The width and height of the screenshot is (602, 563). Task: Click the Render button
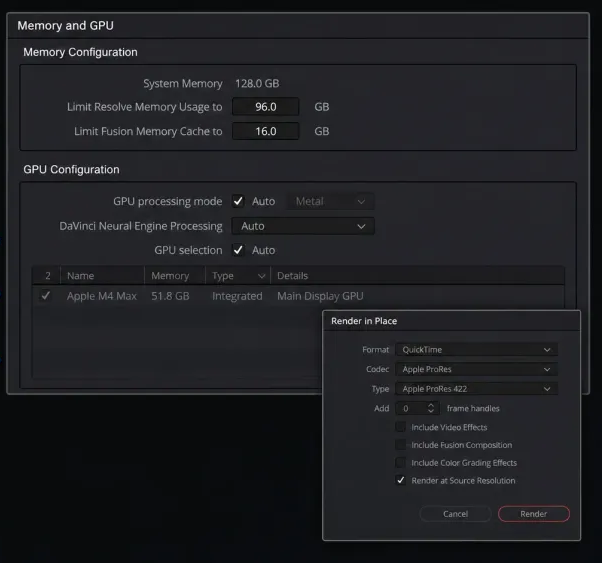pos(534,514)
